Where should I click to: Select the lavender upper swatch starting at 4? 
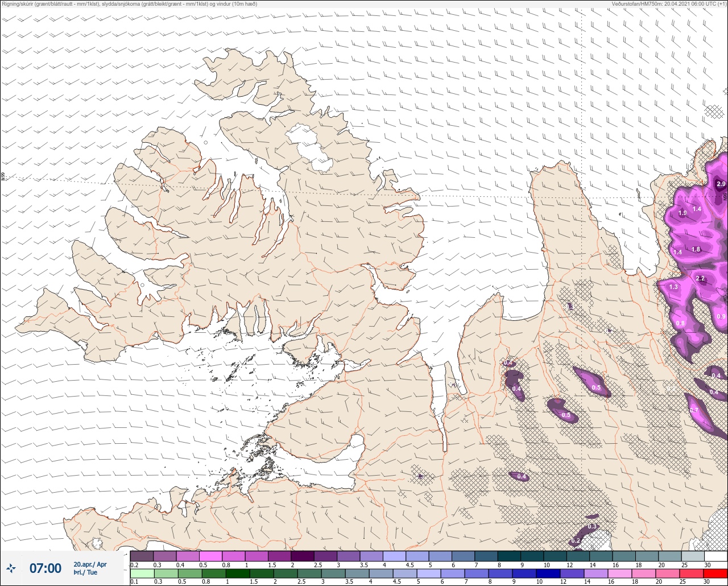(394, 556)
